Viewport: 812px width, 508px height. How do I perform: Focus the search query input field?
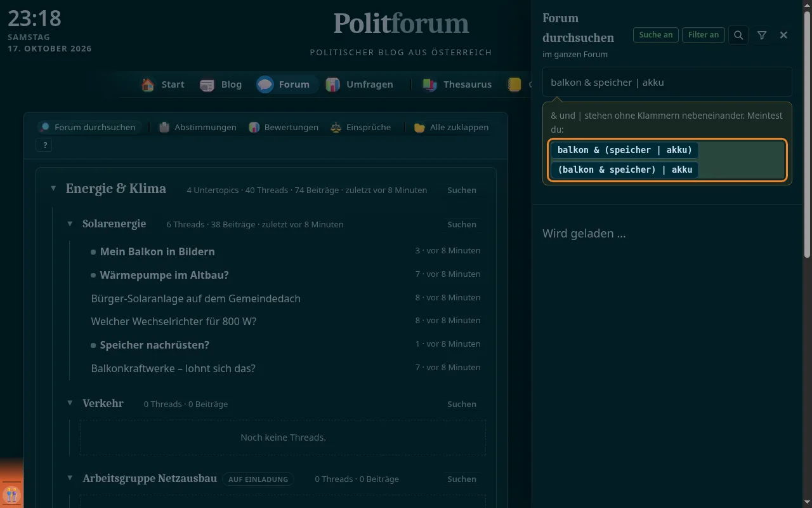667,82
